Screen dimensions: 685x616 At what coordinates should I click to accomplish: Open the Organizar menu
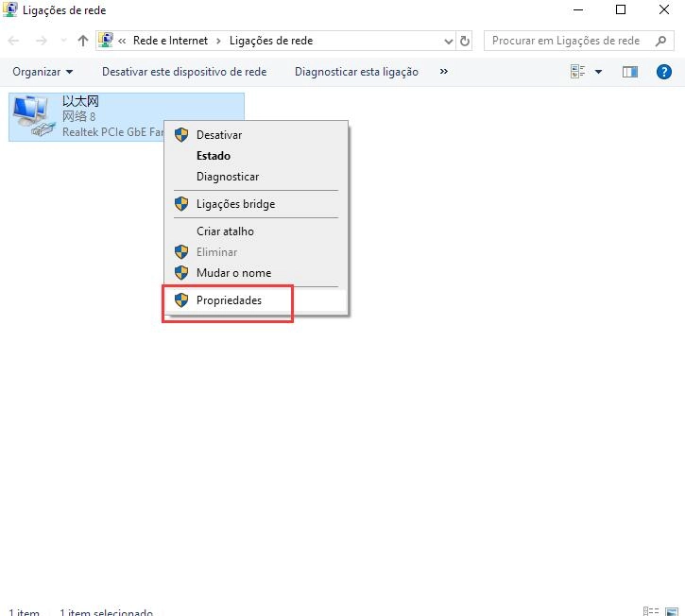pos(43,72)
